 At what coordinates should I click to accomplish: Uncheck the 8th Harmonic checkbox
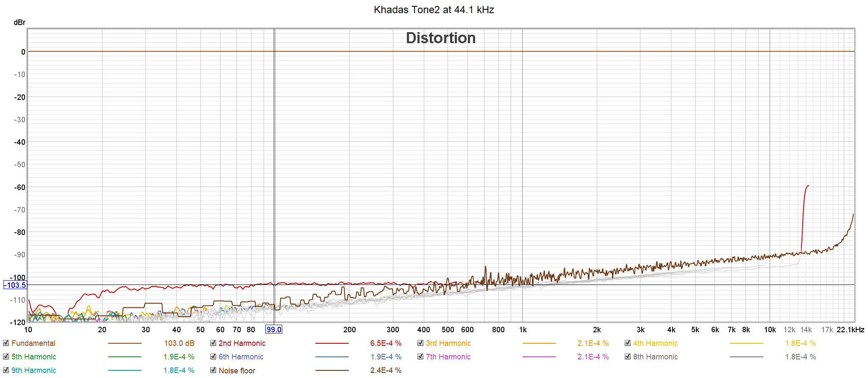[x=628, y=356]
